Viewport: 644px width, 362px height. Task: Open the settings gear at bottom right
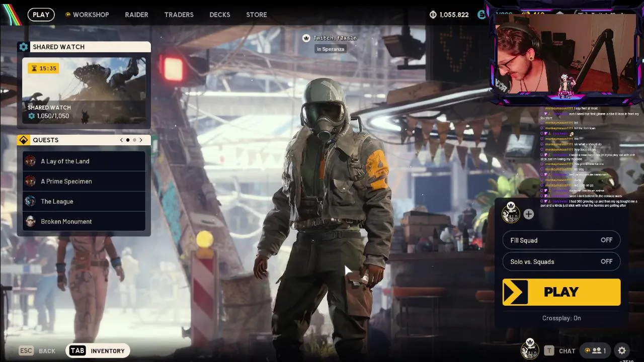tap(622, 350)
